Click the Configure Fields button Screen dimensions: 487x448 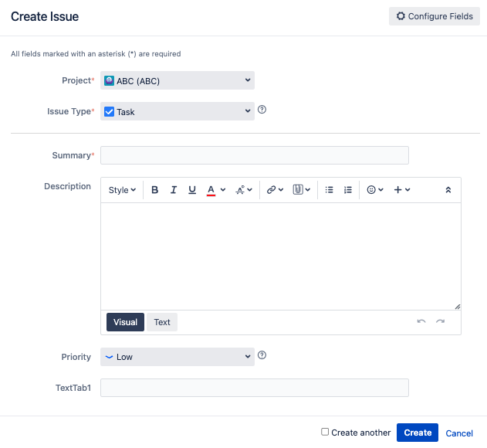[x=435, y=16]
